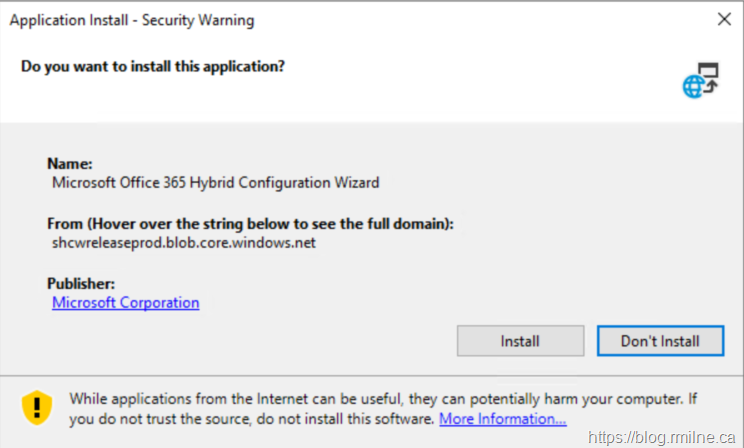Click the 'Publisher:' label

click(82, 283)
